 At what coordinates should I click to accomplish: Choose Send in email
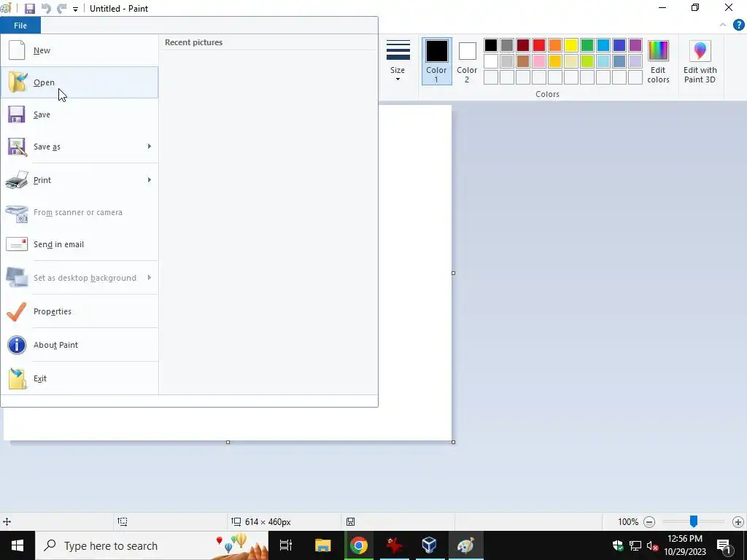(x=80, y=244)
